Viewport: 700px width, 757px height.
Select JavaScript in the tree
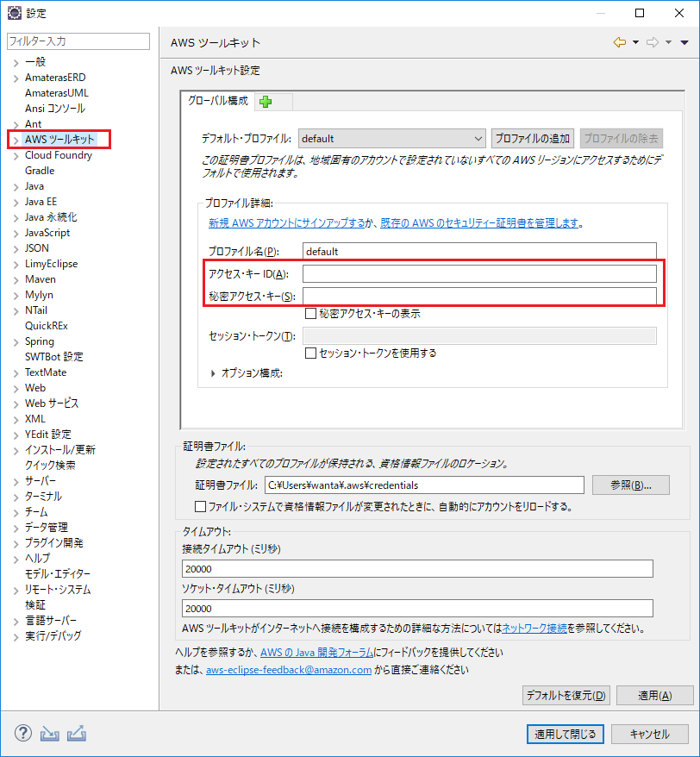47,233
